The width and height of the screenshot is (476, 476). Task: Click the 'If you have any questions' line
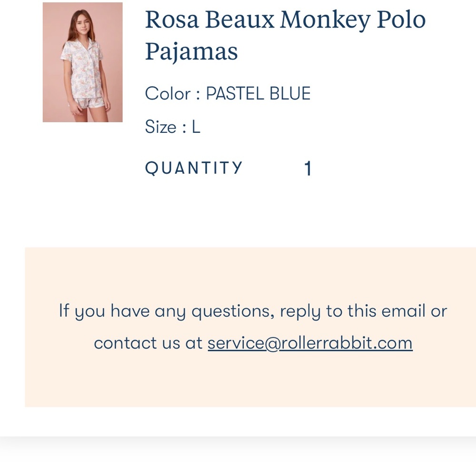tap(253, 311)
